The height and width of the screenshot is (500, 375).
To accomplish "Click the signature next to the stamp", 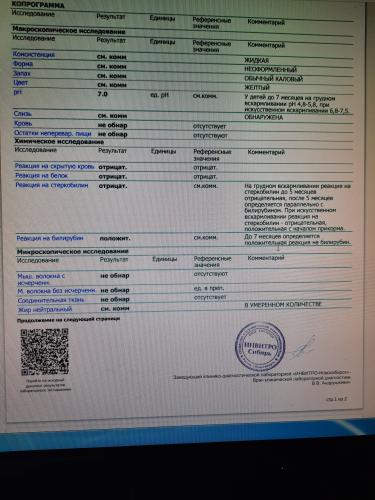I will (x=303, y=348).
